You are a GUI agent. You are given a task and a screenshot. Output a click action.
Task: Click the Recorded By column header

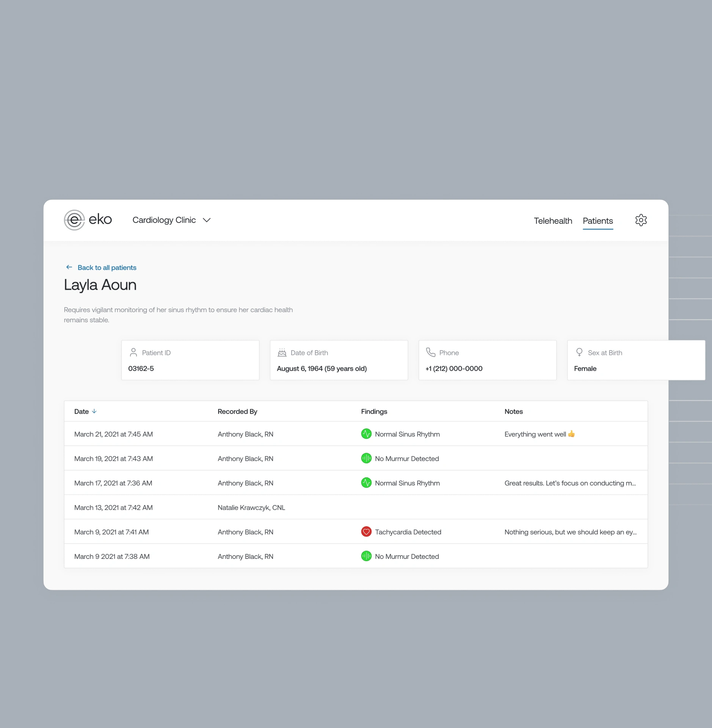237,411
